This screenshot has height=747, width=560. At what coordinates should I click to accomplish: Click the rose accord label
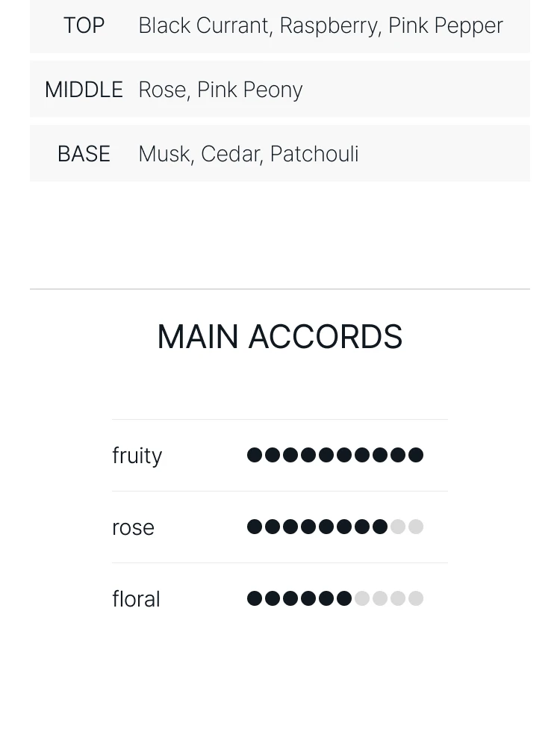(134, 527)
